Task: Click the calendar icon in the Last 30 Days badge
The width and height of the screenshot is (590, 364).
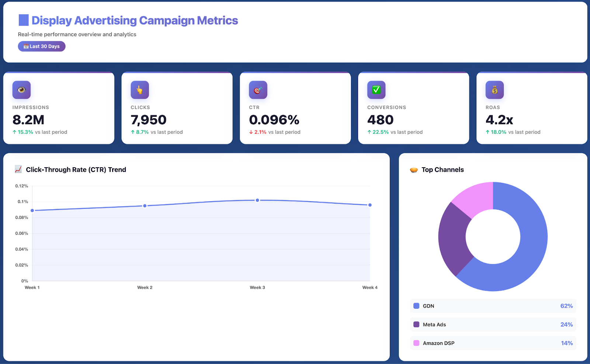Action: coord(25,46)
